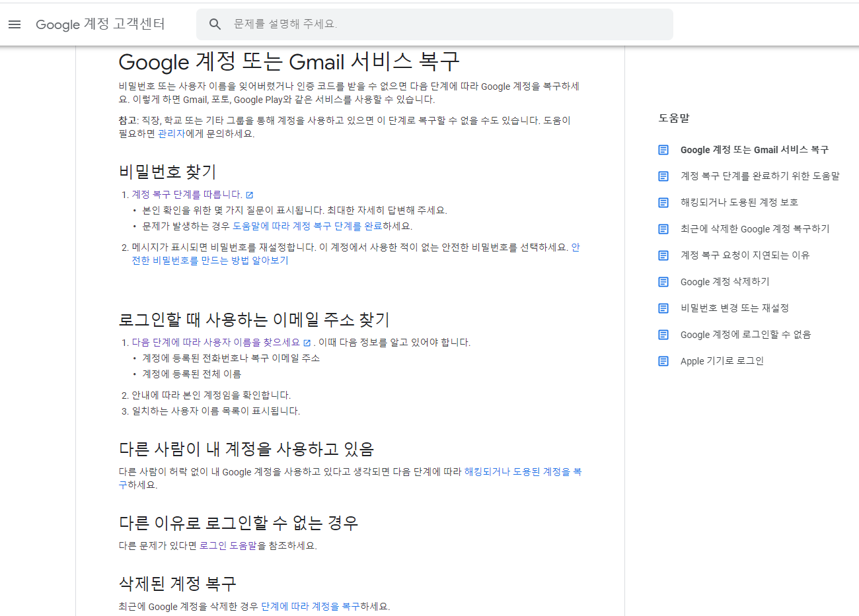Click external link icon after "계정 복구 단계"
The height and width of the screenshot is (616, 859).
tap(249, 194)
